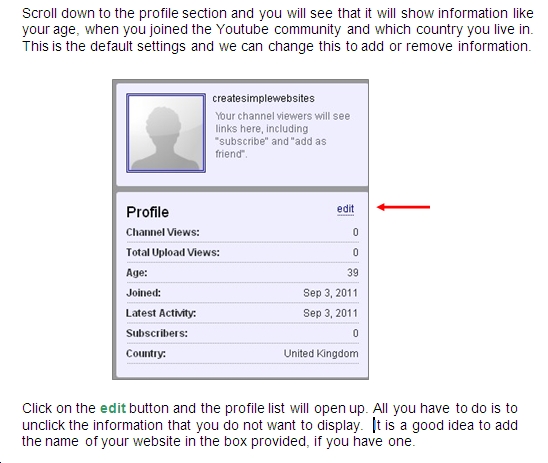Click the default avatar profile picture
The image size is (548, 463).
pyautogui.click(x=166, y=133)
